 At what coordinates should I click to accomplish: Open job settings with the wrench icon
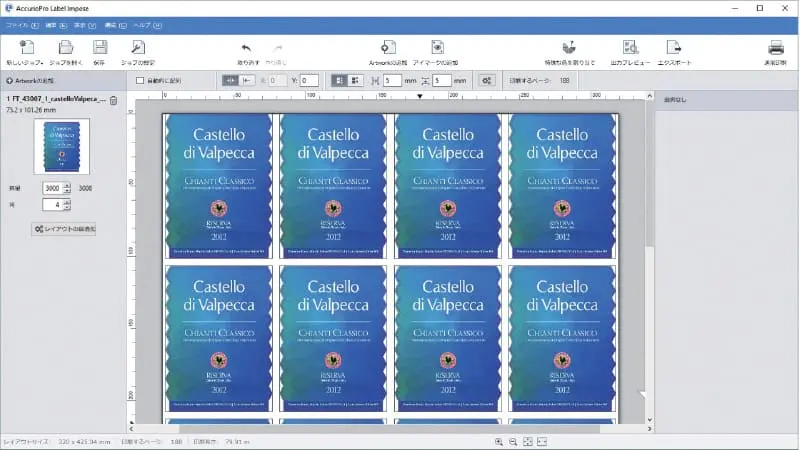(x=138, y=47)
